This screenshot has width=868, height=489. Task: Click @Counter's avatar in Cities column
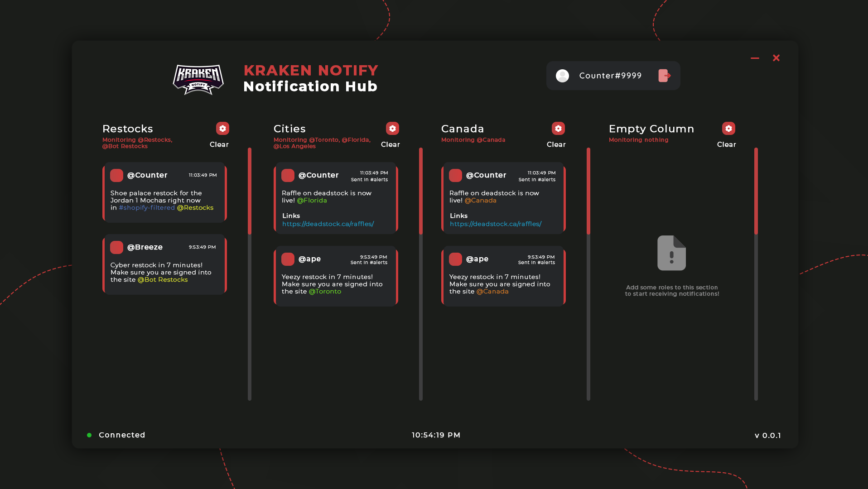pos(288,175)
